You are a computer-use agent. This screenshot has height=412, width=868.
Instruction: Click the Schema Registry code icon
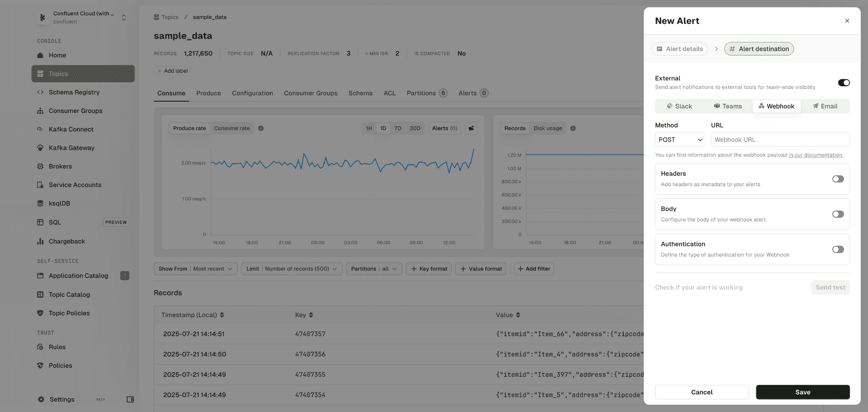point(40,93)
